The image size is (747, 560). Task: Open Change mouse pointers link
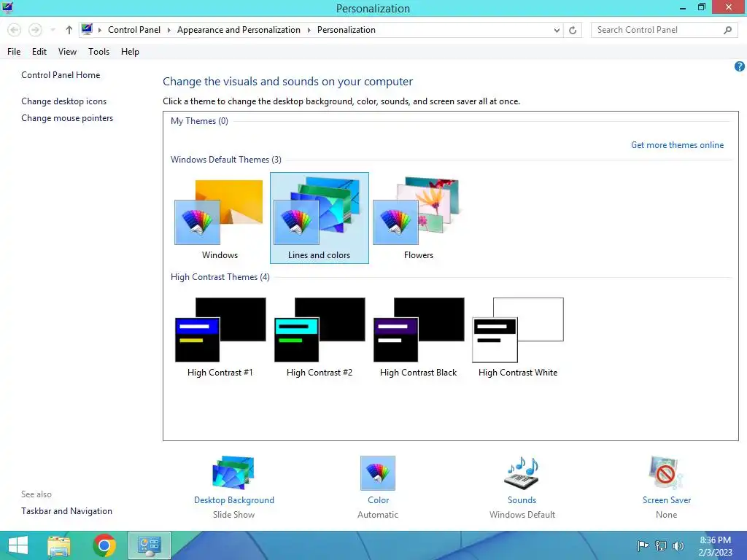click(x=67, y=117)
